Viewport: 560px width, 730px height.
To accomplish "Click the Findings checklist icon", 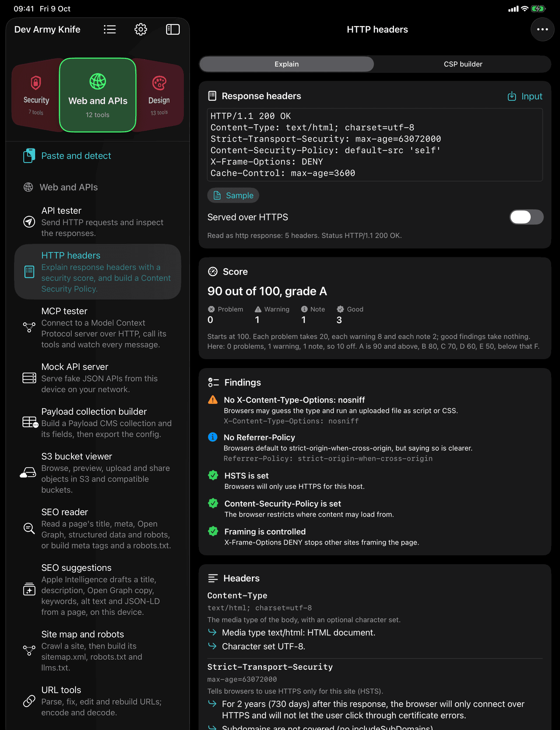I will 213,383.
